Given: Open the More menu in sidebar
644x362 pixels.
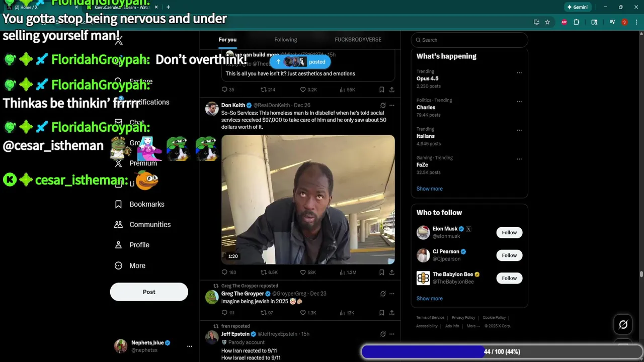Looking at the screenshot, I should coord(130,265).
